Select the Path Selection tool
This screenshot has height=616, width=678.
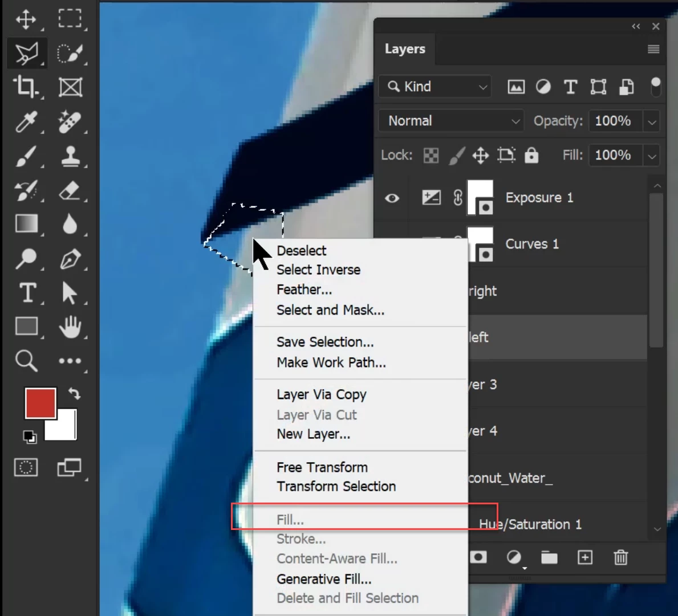coord(69,293)
